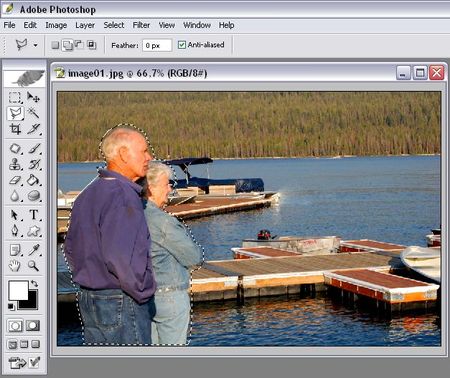The width and height of the screenshot is (450, 378).
Task: Minimize the image01.jpg document window
Action: tap(403, 73)
